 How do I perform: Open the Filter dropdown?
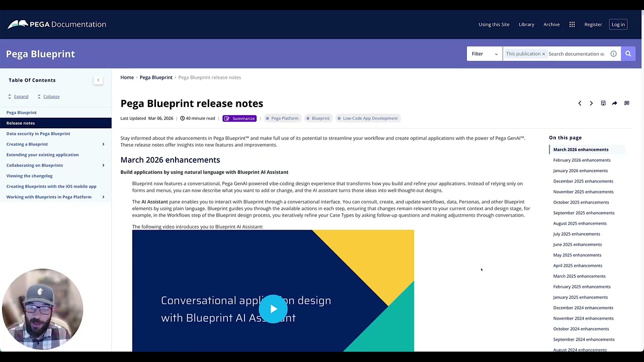coord(485,54)
